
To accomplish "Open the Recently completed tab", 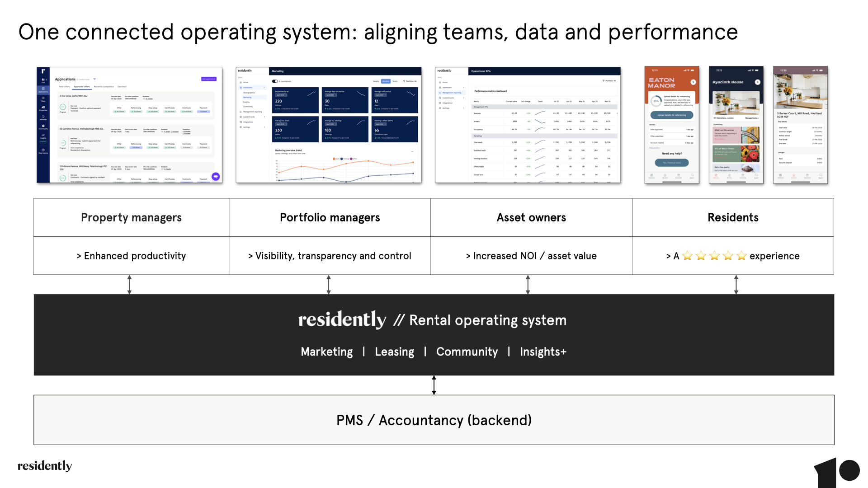I will 104,87.
